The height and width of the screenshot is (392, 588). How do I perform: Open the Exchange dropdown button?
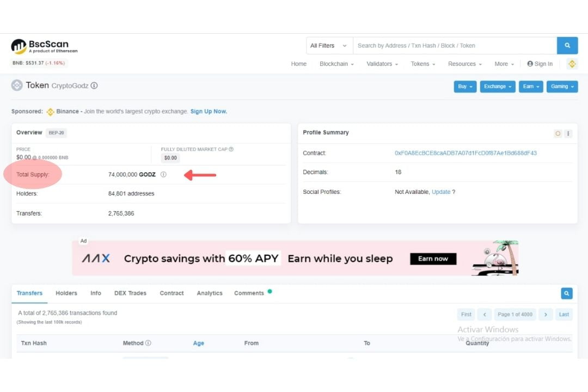tap(498, 87)
